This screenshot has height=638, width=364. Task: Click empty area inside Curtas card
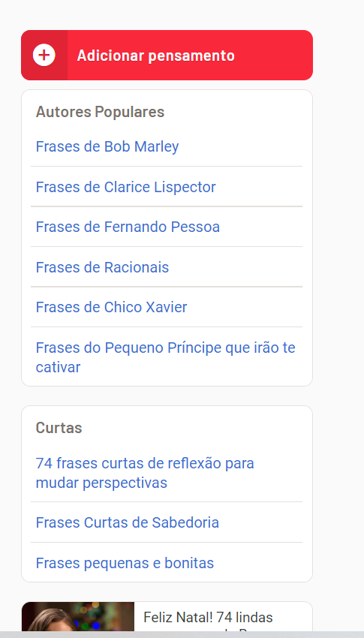pos(244,427)
